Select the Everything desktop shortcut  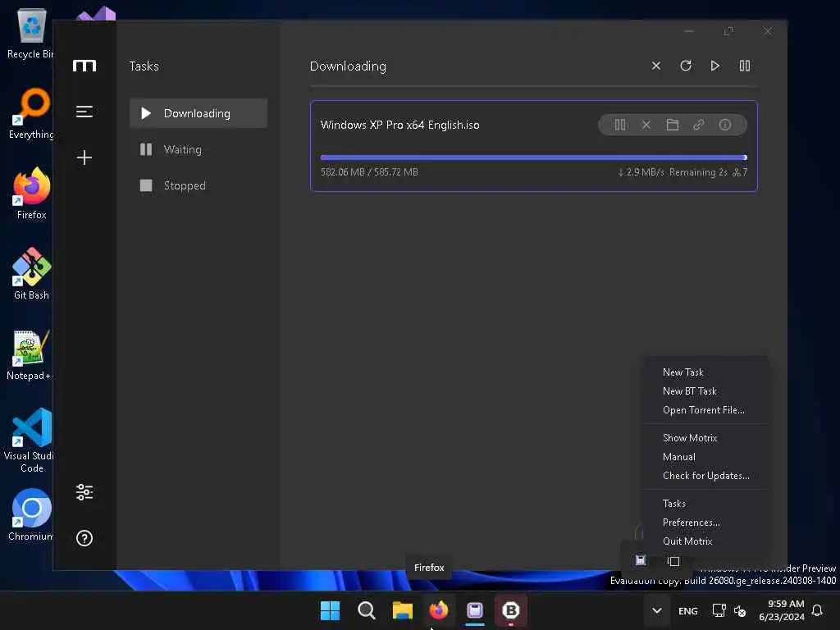[30, 113]
